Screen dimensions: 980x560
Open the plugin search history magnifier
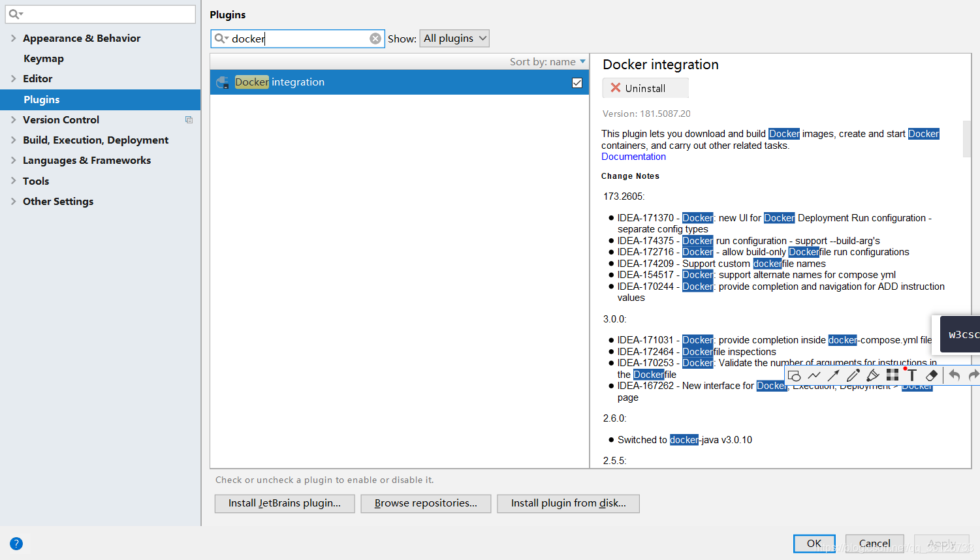[x=222, y=39]
